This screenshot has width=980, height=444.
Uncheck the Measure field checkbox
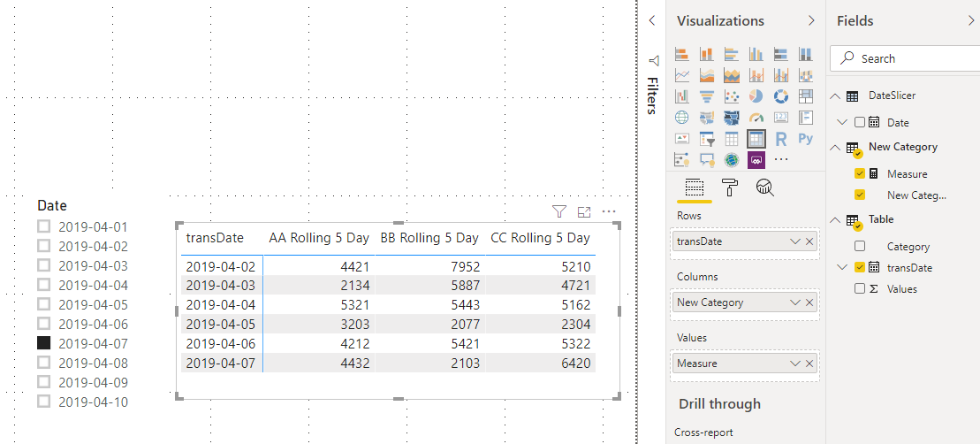[x=859, y=174]
